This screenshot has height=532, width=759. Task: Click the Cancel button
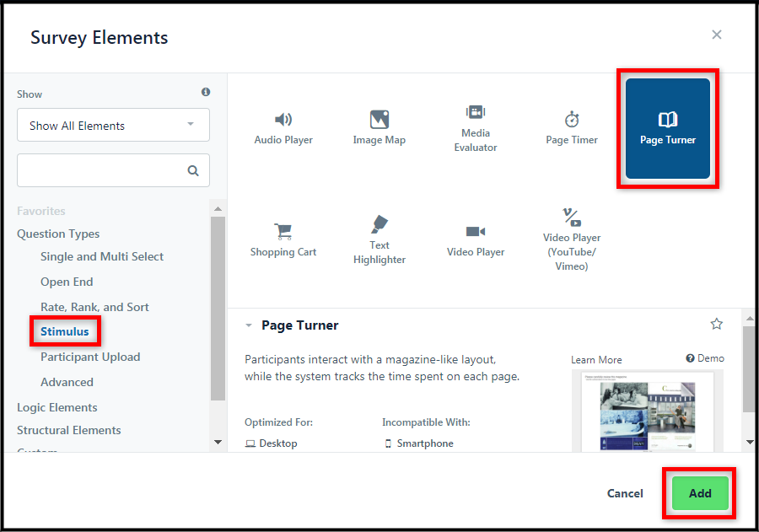pos(625,493)
